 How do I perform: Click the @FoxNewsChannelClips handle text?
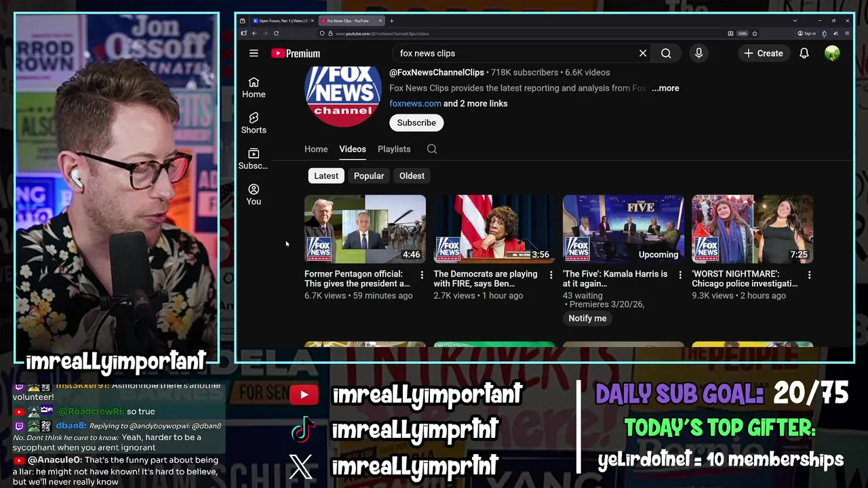[x=437, y=73]
